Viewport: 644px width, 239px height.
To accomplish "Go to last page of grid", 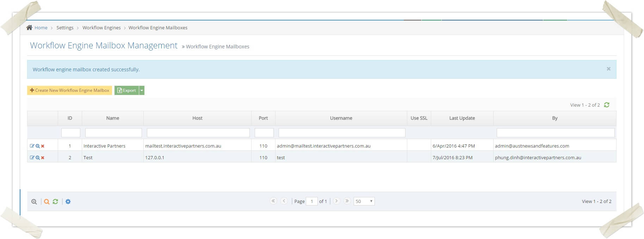I will [x=347, y=201].
